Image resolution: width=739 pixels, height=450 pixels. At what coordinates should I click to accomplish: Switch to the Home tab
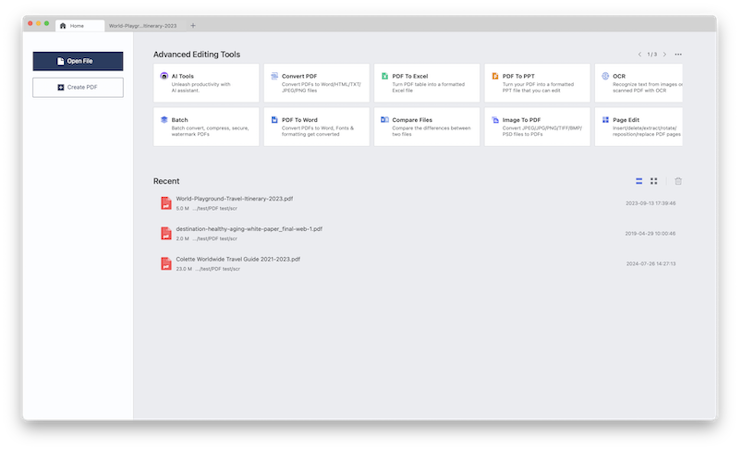tap(80, 26)
